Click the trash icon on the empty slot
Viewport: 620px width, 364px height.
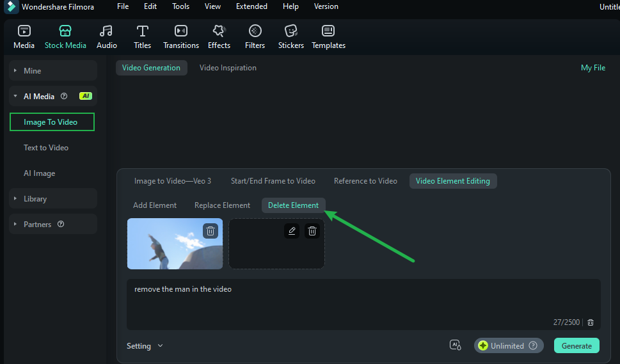tap(312, 231)
